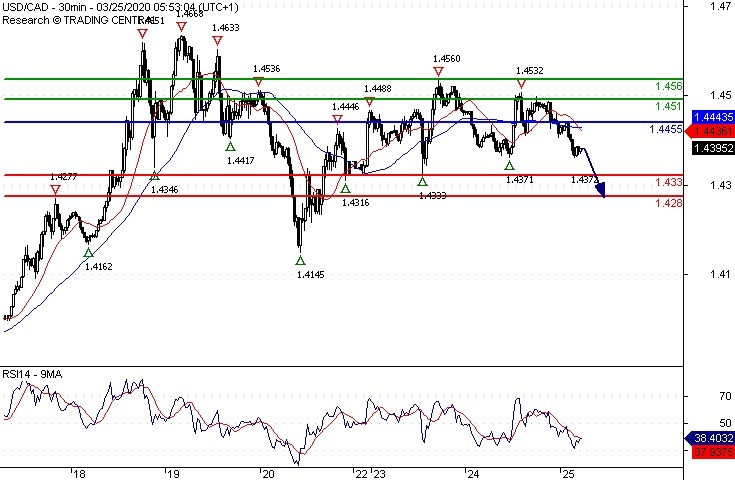Select the blue 38.4032 RSI value tag
The height and width of the screenshot is (480, 735).
[711, 438]
